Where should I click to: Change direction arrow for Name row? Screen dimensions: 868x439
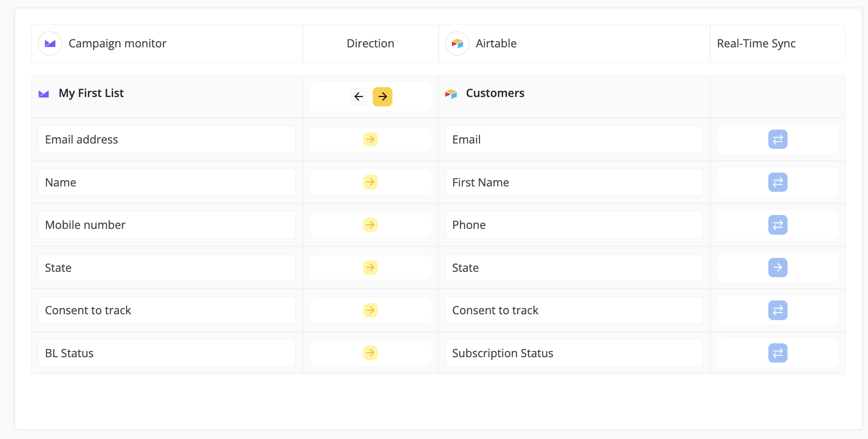pyautogui.click(x=371, y=182)
